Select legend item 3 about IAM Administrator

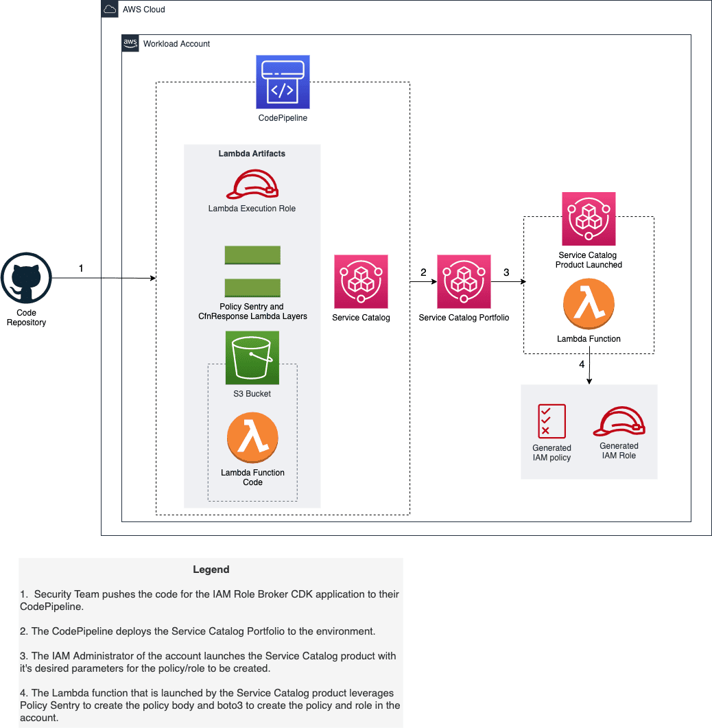click(208, 662)
